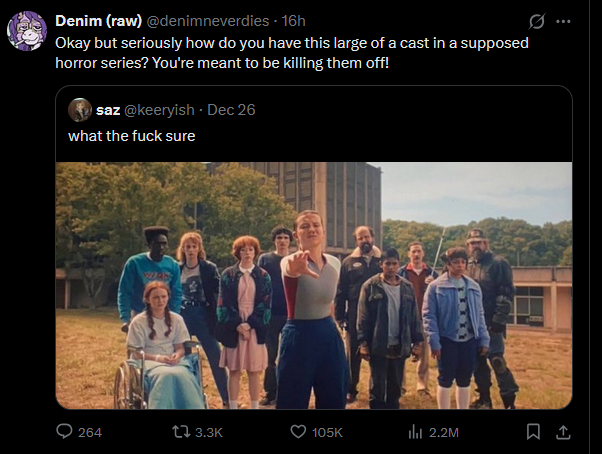
Task: Open the quoted cast group photo
Action: click(x=314, y=286)
